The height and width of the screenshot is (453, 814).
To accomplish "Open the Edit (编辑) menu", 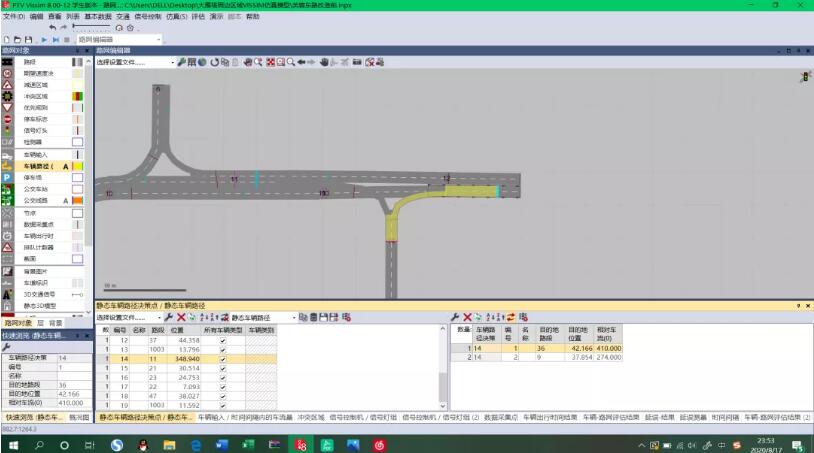I will (x=36, y=17).
